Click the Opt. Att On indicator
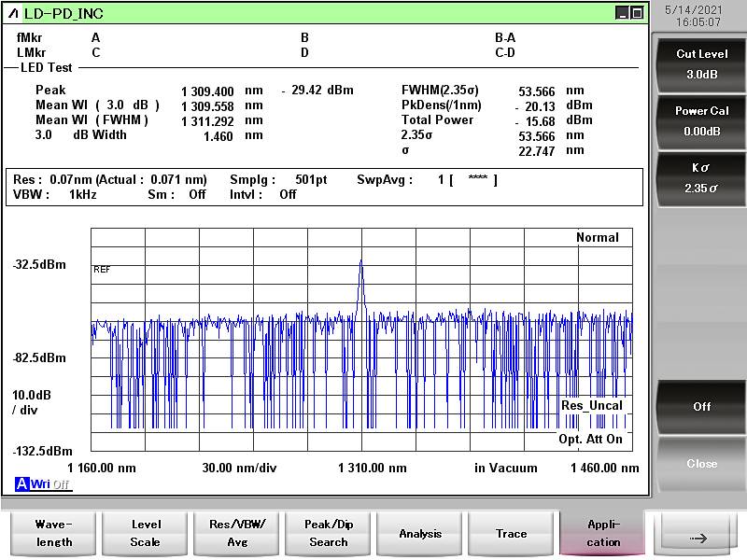The image size is (747, 560). coord(590,440)
